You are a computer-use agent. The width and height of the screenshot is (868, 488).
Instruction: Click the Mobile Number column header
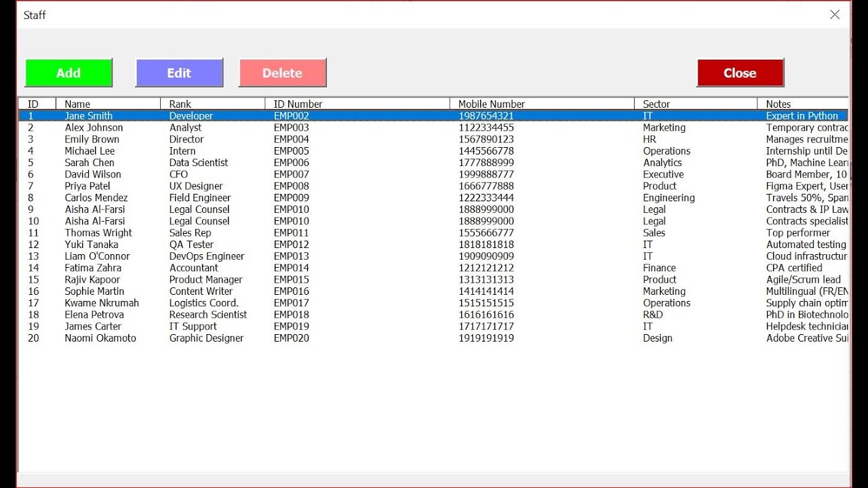pos(542,104)
